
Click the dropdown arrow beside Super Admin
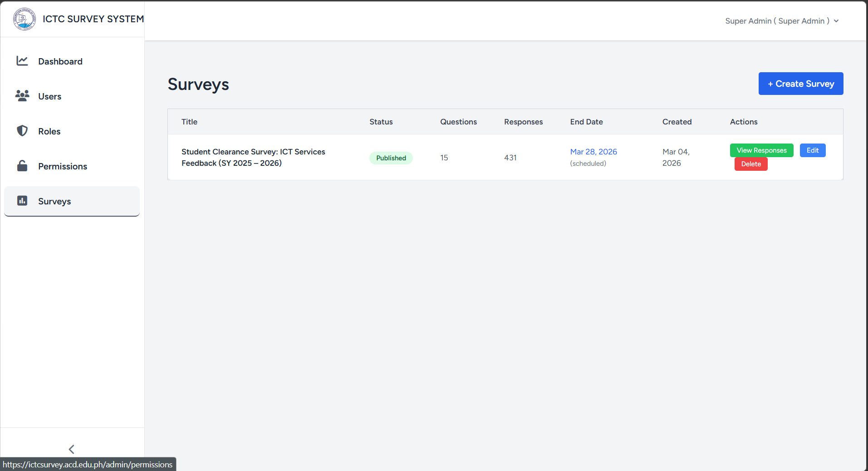tap(836, 21)
